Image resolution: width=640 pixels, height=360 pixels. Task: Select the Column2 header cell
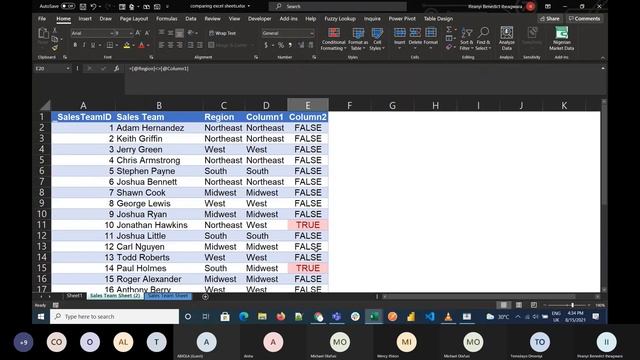(x=308, y=117)
